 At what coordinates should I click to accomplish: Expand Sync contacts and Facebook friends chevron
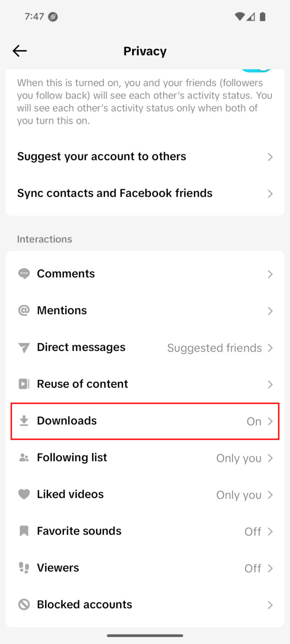pos(270,194)
